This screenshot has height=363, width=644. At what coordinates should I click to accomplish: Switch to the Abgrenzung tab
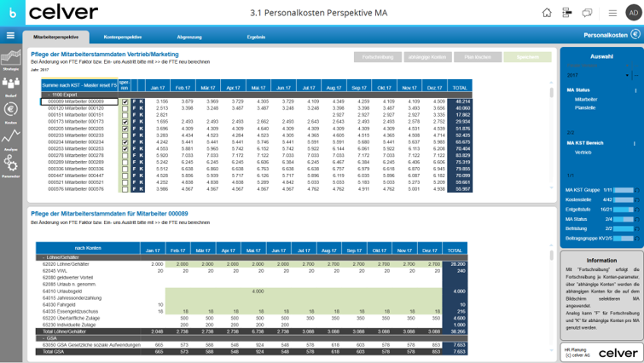[x=189, y=37]
